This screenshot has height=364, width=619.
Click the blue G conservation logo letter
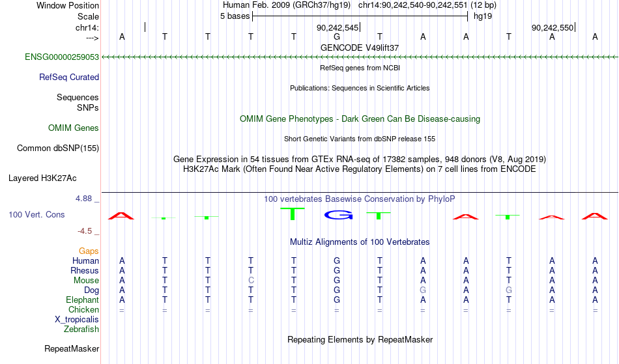(x=338, y=215)
